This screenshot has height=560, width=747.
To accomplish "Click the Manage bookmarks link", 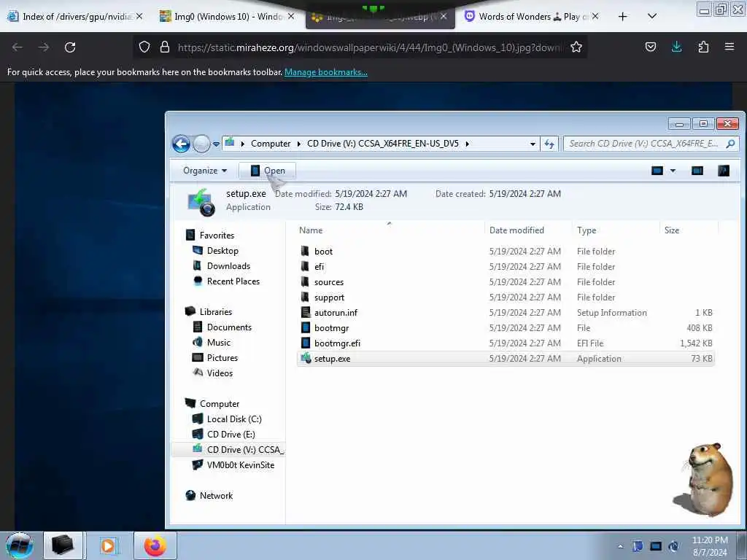I will coord(326,72).
